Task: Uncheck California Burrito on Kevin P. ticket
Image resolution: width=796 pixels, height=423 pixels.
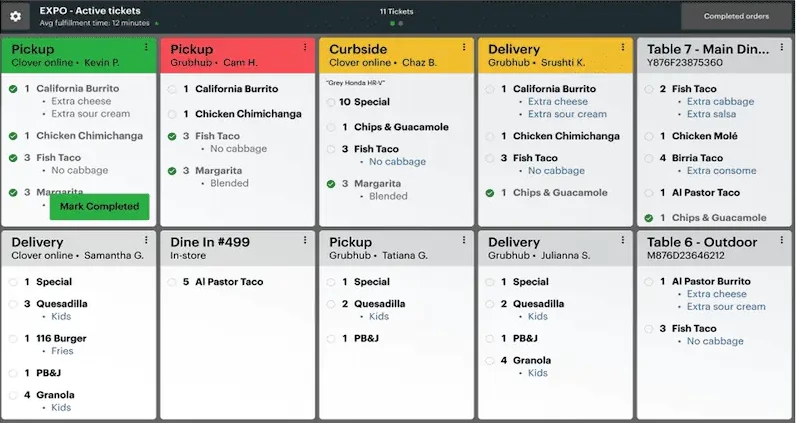Action: [13, 89]
